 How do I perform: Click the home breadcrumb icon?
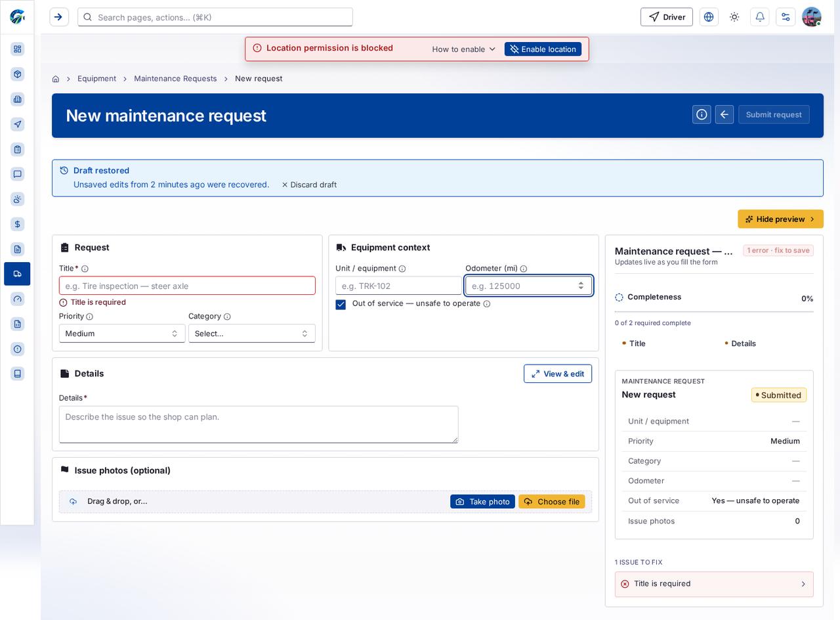56,79
